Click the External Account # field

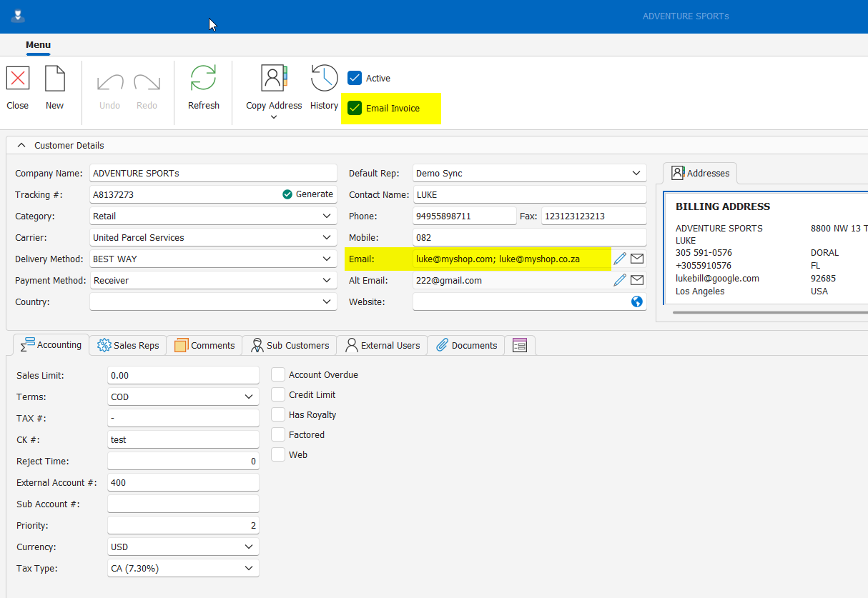point(183,482)
